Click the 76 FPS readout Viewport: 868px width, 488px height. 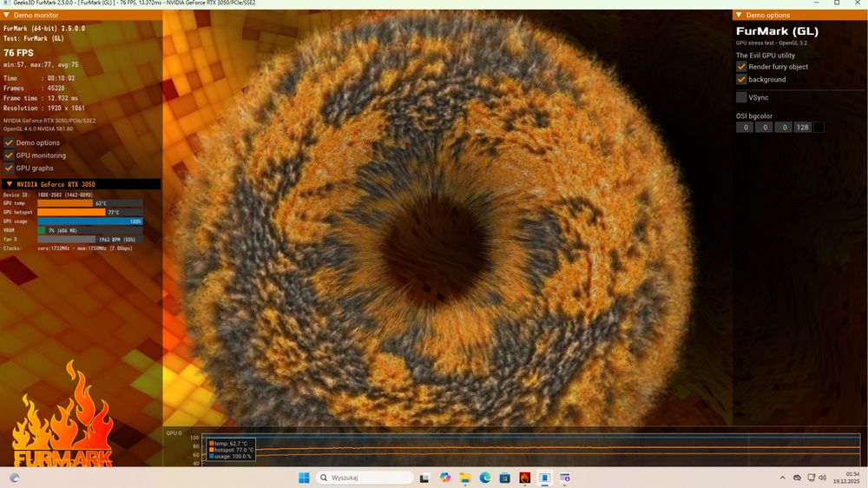[18, 53]
